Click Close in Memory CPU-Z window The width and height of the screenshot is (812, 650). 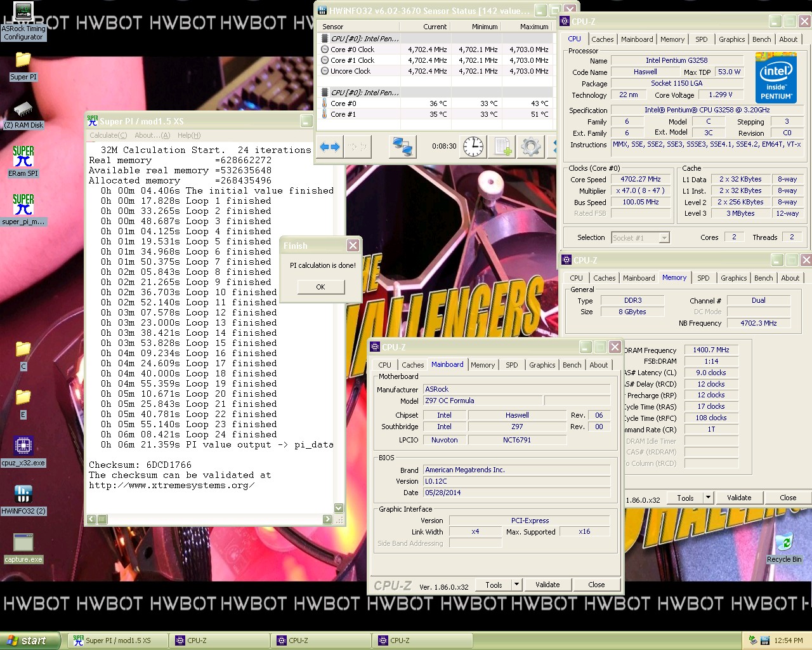pyautogui.click(x=788, y=498)
